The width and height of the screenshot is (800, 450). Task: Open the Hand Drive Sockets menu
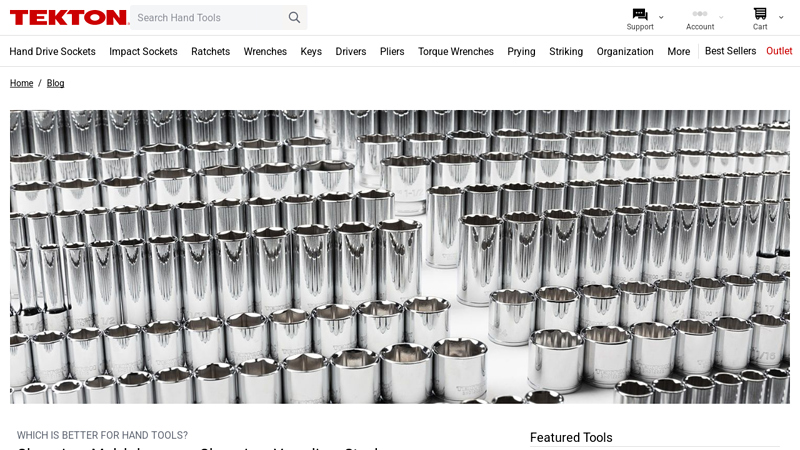(53, 52)
